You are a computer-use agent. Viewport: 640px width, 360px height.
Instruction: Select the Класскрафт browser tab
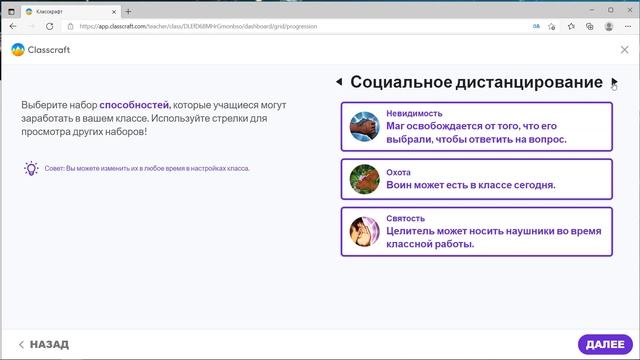[70, 12]
